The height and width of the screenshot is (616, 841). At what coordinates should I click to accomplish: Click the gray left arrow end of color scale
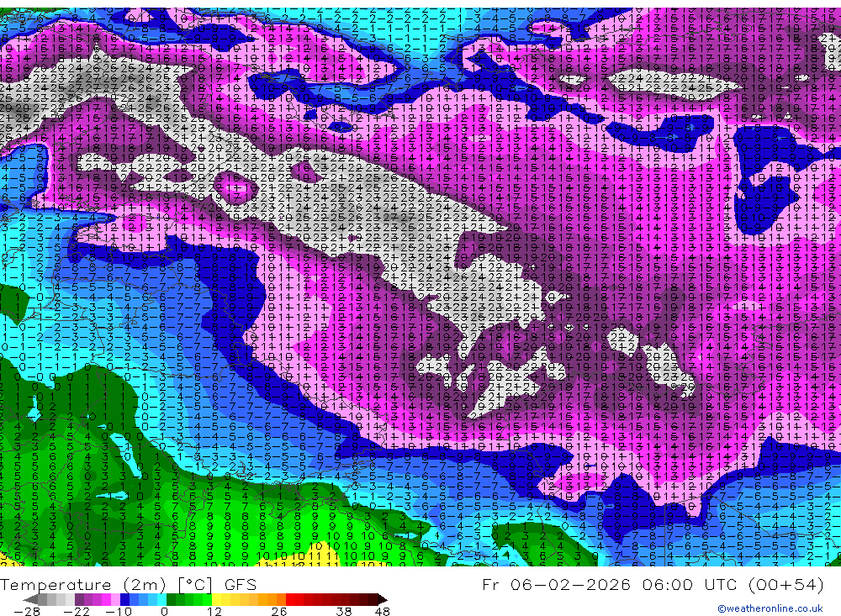point(30,600)
